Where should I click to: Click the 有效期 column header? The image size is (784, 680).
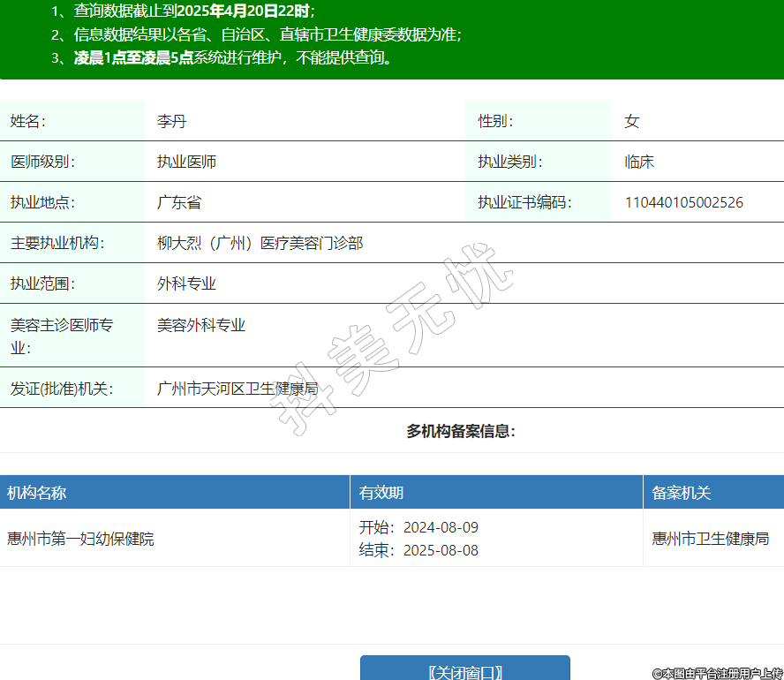coord(381,493)
